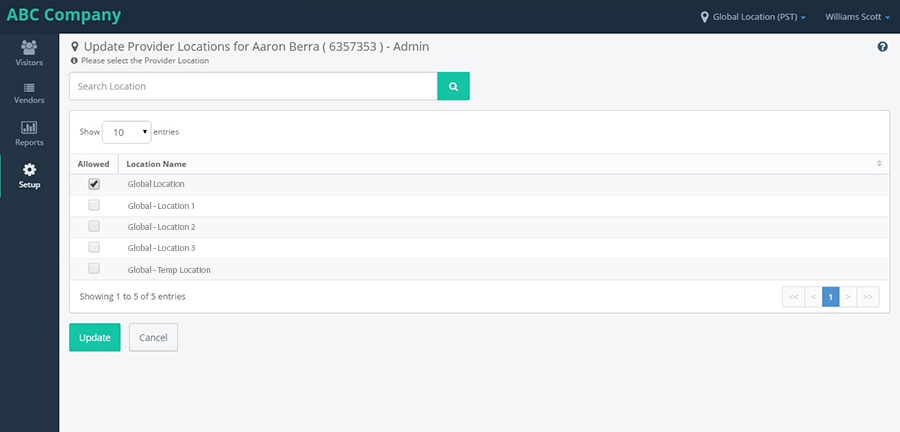Click 'Showing 1 to 5 of 5 entries'
Screen dimensions: 900x432
click(133, 297)
